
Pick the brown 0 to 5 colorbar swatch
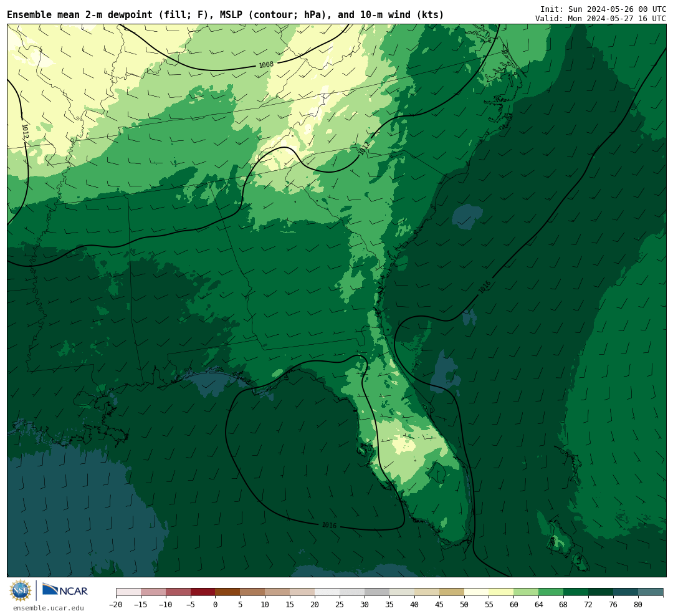pyautogui.click(x=227, y=592)
